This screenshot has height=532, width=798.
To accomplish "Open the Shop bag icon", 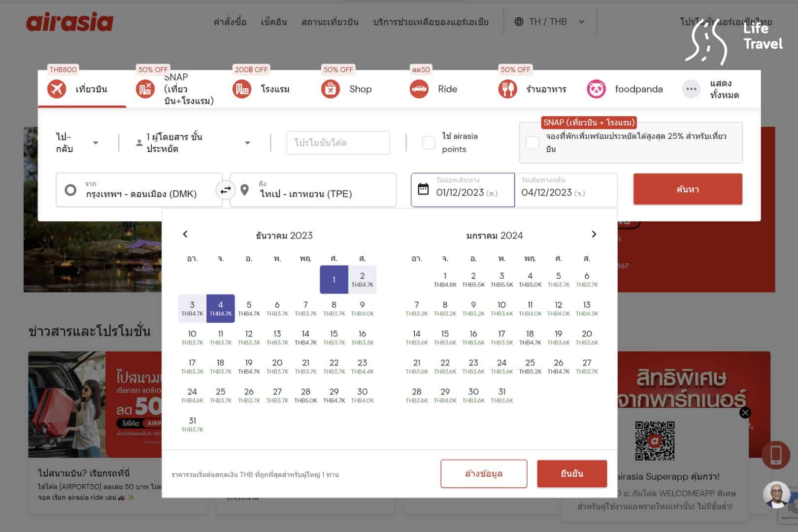I will (x=331, y=89).
